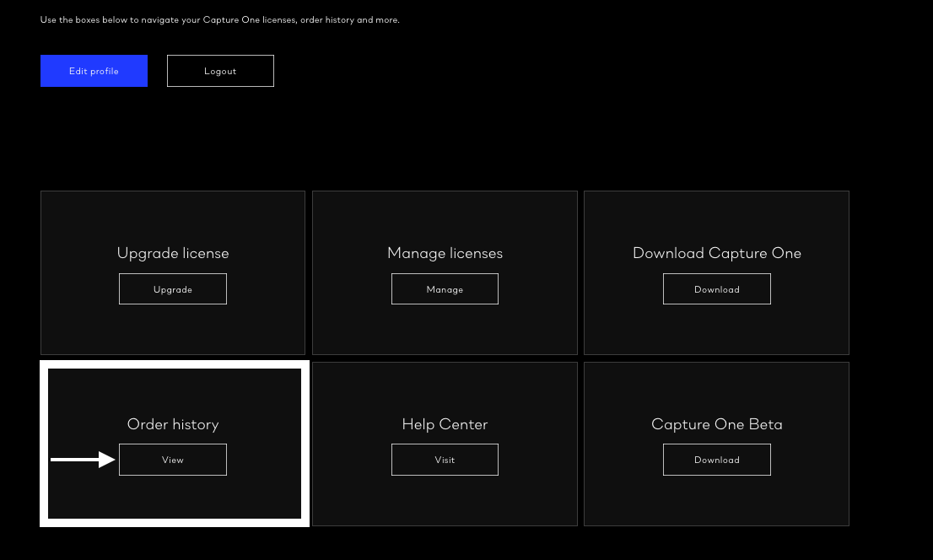Click Download under Download Capture One
Screen dimensions: 933x560
716,289
